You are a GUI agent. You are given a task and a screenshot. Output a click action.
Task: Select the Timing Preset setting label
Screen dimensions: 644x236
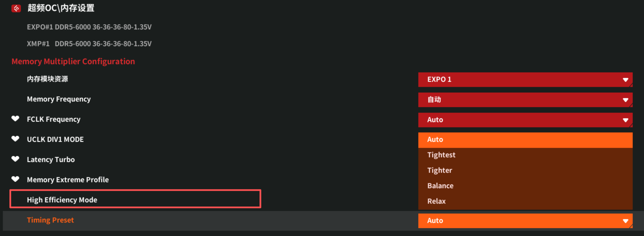pyautogui.click(x=50, y=220)
